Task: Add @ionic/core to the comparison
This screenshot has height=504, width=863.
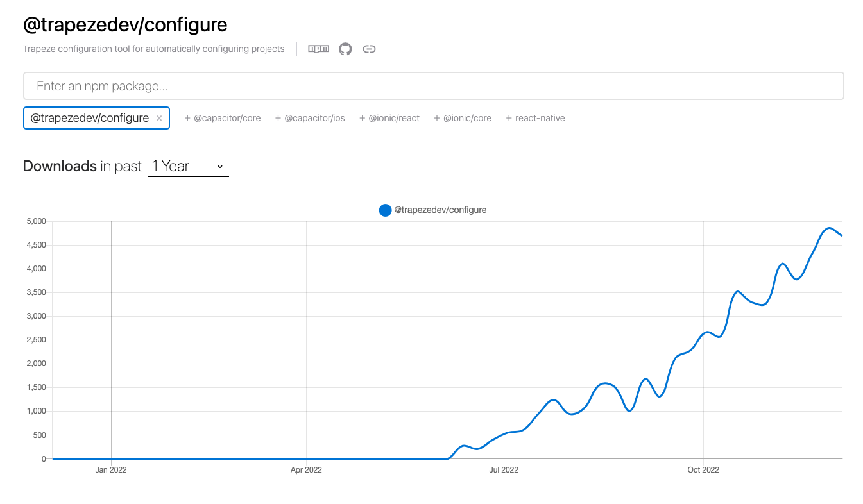Action: (x=463, y=118)
